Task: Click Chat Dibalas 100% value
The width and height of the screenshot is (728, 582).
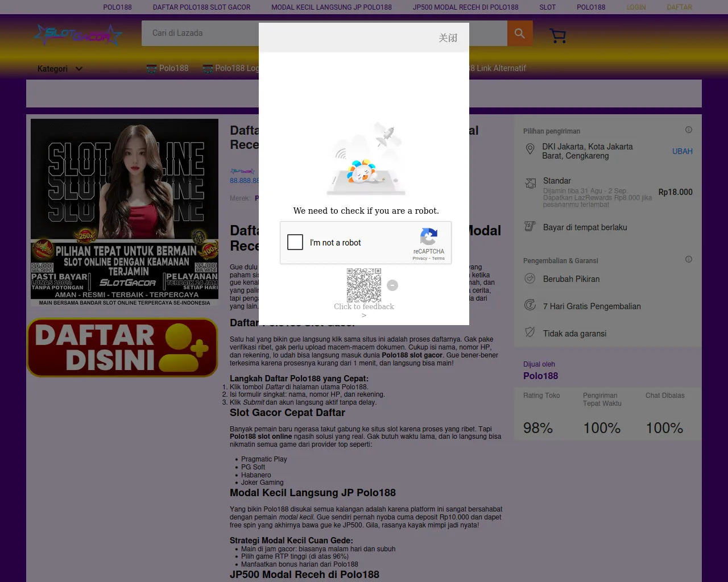Action: (664, 428)
